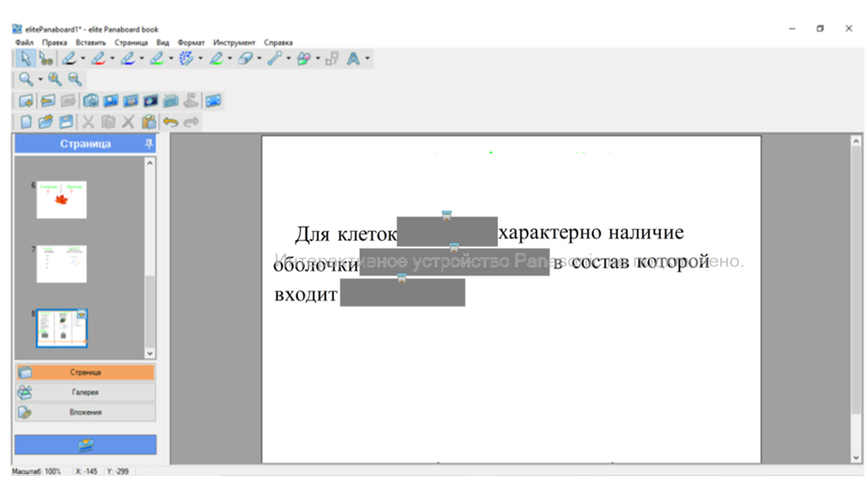
Task: Select the arrow selection tool
Action: tap(25, 59)
